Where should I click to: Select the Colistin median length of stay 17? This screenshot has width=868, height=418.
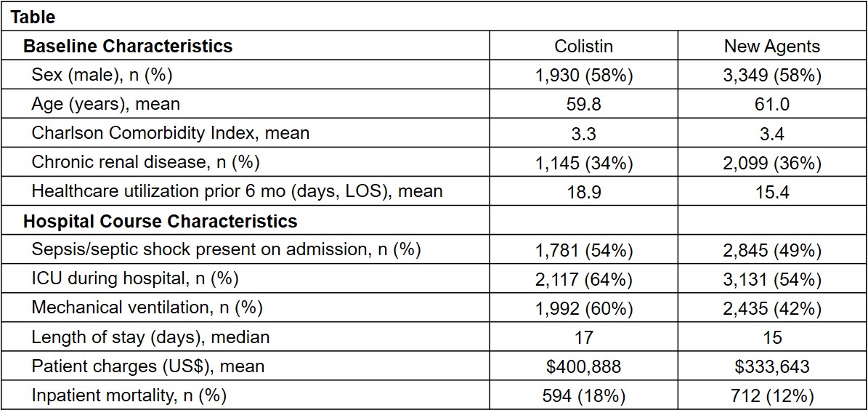click(x=583, y=337)
